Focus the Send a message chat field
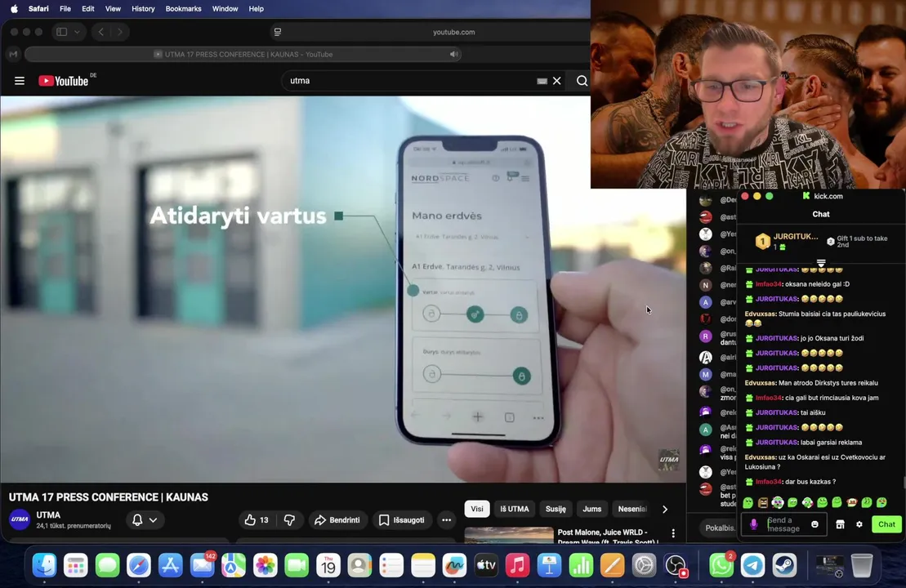The height and width of the screenshot is (588, 906). tap(783, 524)
